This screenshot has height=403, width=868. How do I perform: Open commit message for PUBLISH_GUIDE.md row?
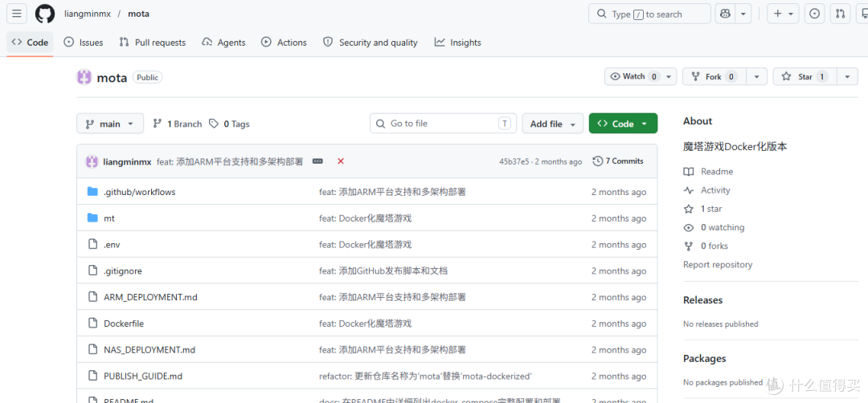tap(425, 377)
